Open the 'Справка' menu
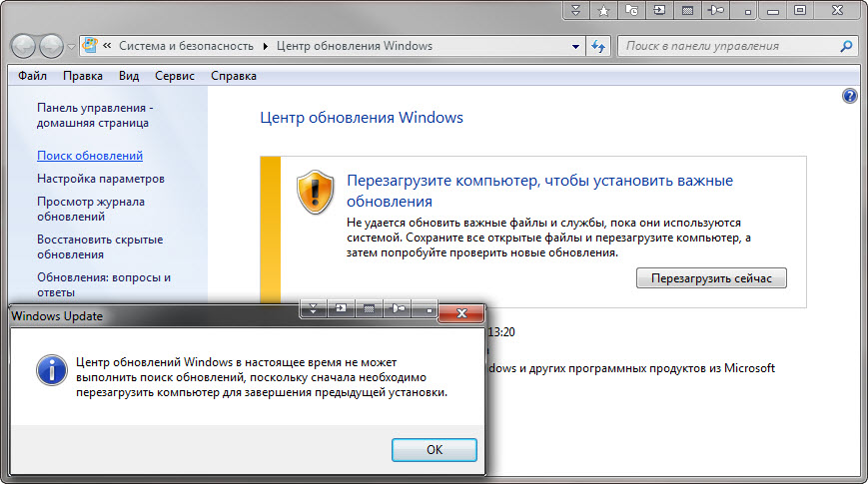The height and width of the screenshot is (484, 868). 233,76
